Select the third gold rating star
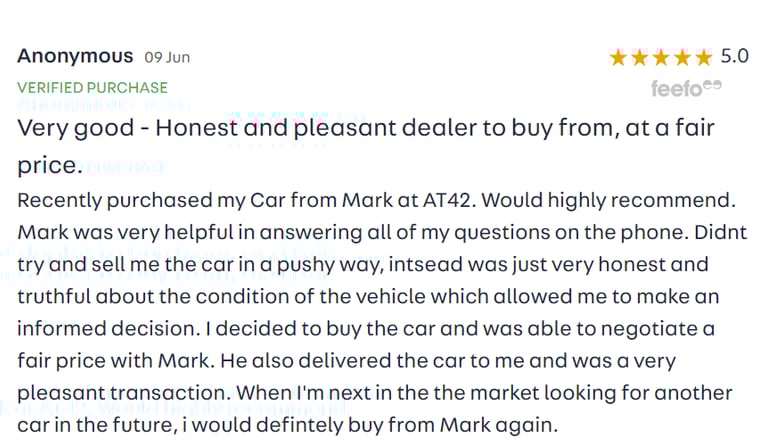The image size is (768, 446). click(661, 58)
